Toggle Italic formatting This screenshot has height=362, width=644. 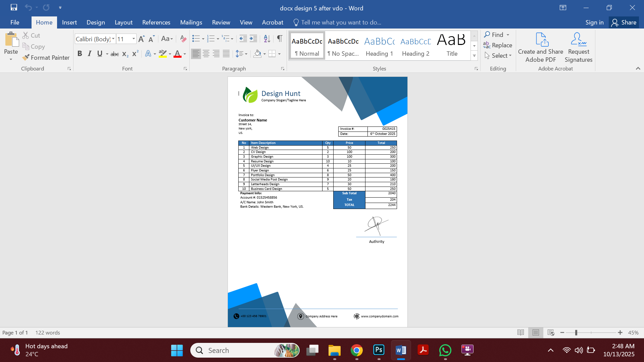pyautogui.click(x=89, y=54)
